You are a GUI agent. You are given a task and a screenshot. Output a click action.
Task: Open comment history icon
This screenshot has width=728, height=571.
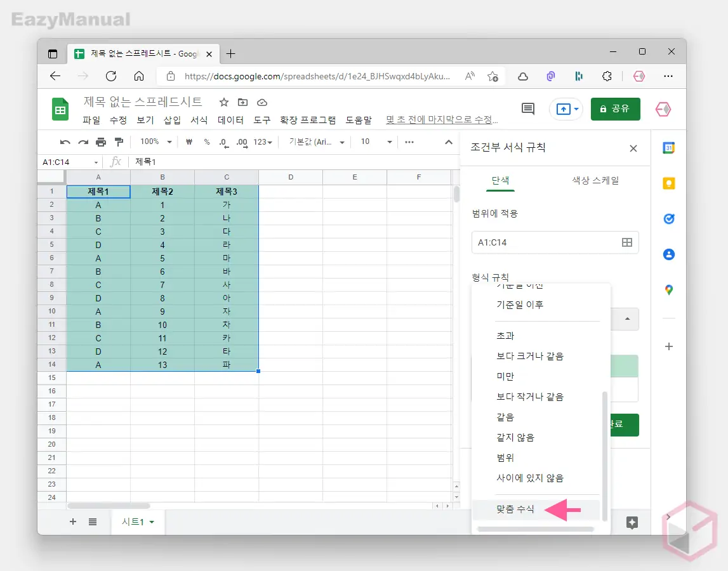(x=528, y=108)
